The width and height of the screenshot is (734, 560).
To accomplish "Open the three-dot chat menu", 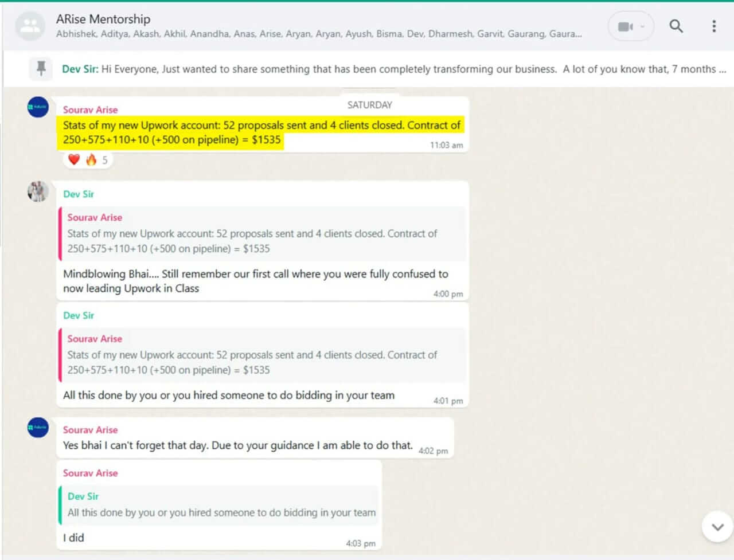I will tap(714, 26).
